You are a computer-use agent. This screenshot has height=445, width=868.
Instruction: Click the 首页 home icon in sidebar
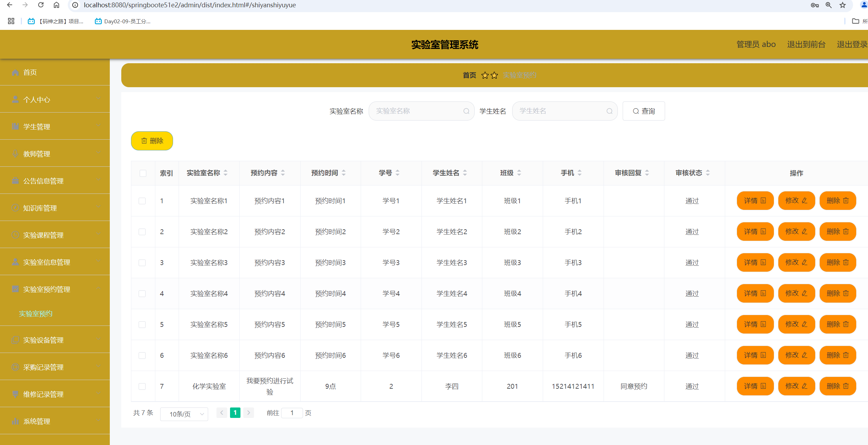pyautogui.click(x=15, y=72)
